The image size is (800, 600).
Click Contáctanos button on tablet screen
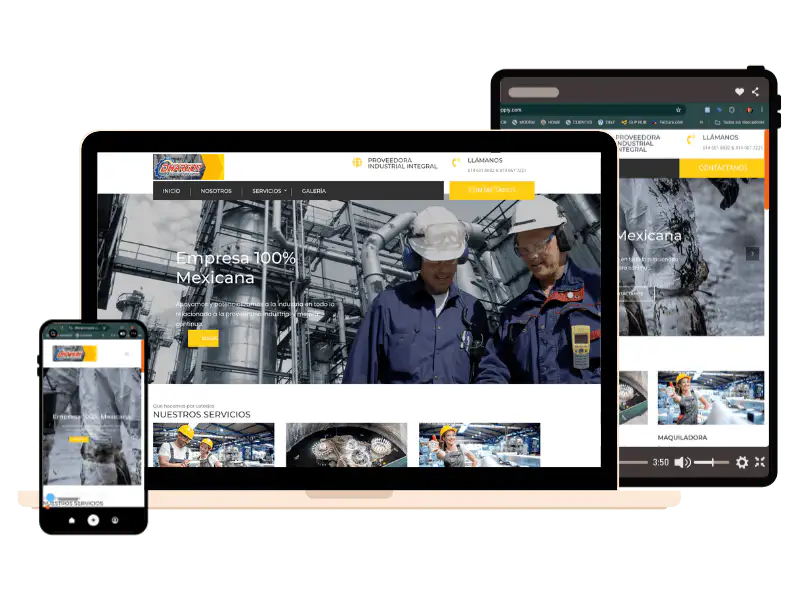(x=722, y=168)
